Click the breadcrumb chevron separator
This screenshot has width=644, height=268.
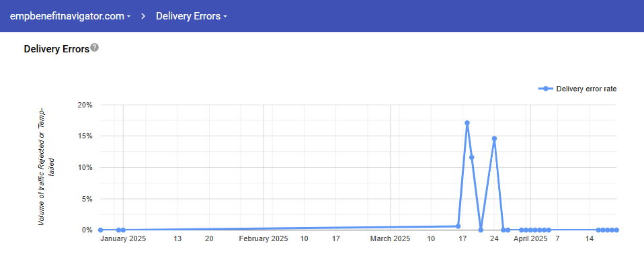(x=143, y=16)
